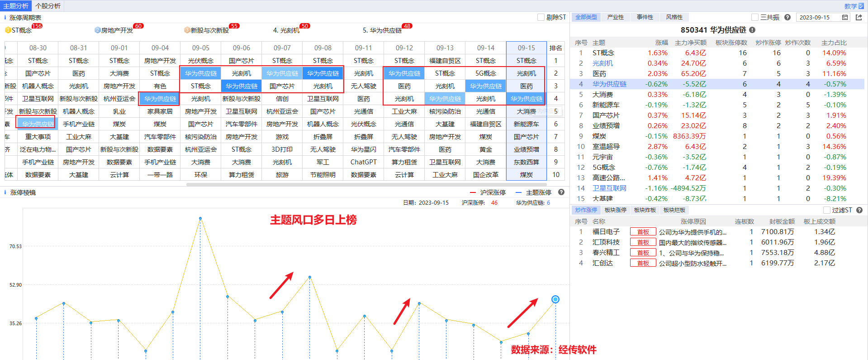The width and height of the screenshot is (868, 360).
Task: Open 板块炸板 tab
Action: (x=645, y=210)
